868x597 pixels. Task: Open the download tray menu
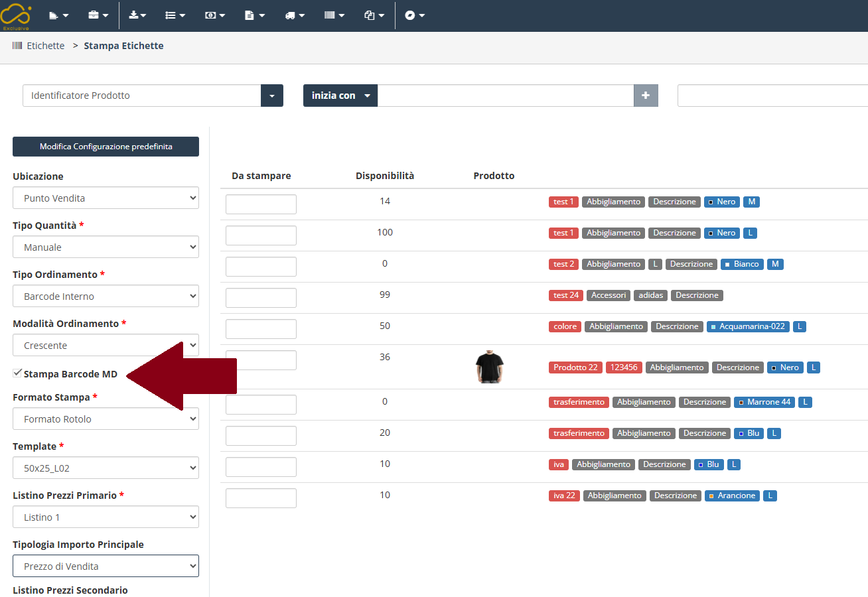click(x=137, y=15)
